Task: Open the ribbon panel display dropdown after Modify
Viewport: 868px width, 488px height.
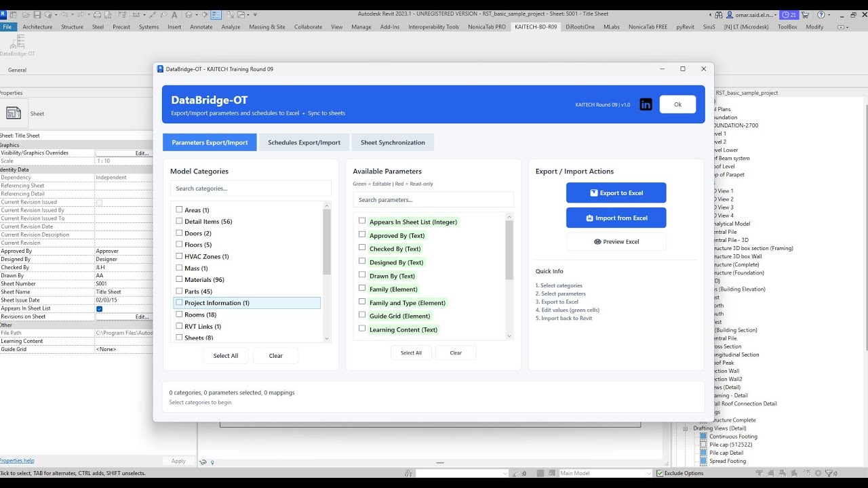Action: coord(842,27)
